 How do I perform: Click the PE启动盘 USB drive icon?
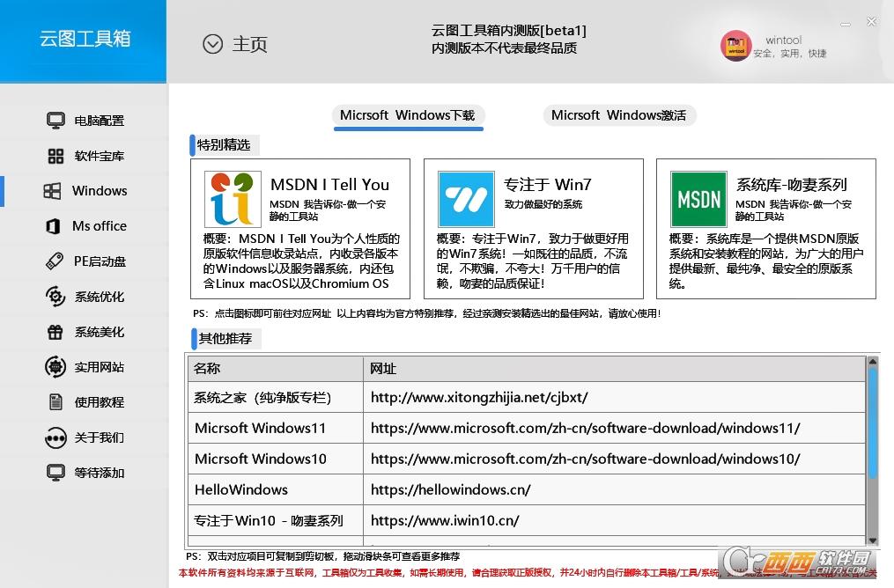[54, 261]
